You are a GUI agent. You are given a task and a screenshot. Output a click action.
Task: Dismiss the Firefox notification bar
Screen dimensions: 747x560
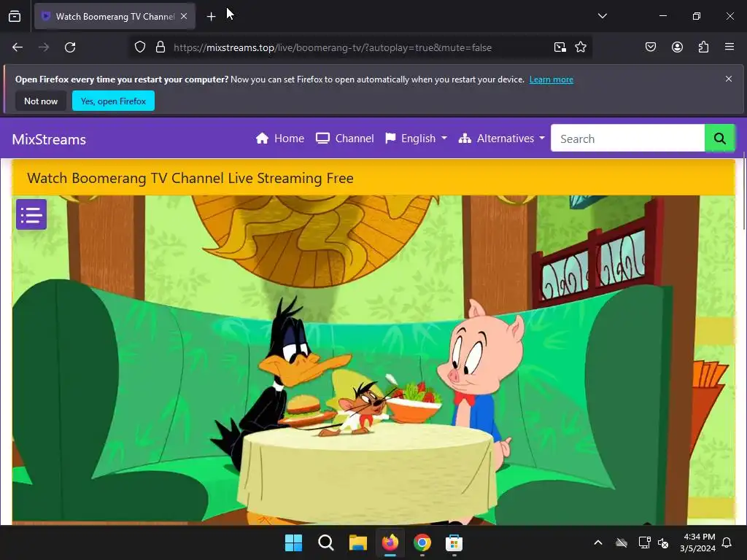pyautogui.click(x=729, y=79)
